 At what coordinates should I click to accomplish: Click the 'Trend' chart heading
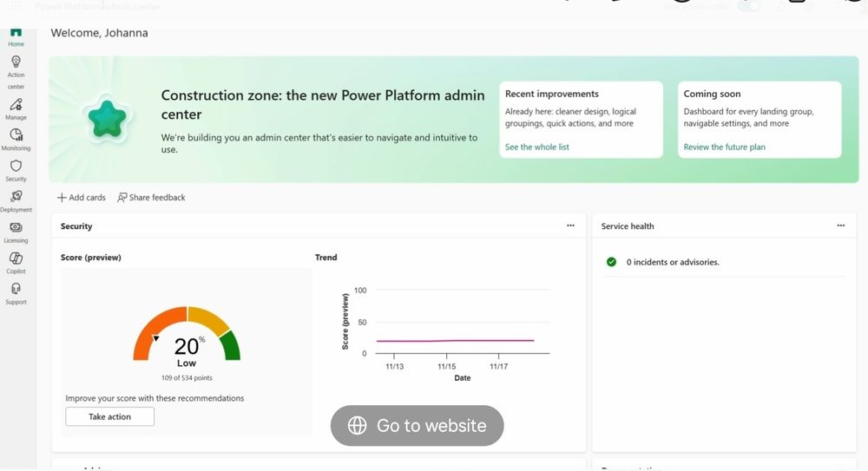pos(325,258)
